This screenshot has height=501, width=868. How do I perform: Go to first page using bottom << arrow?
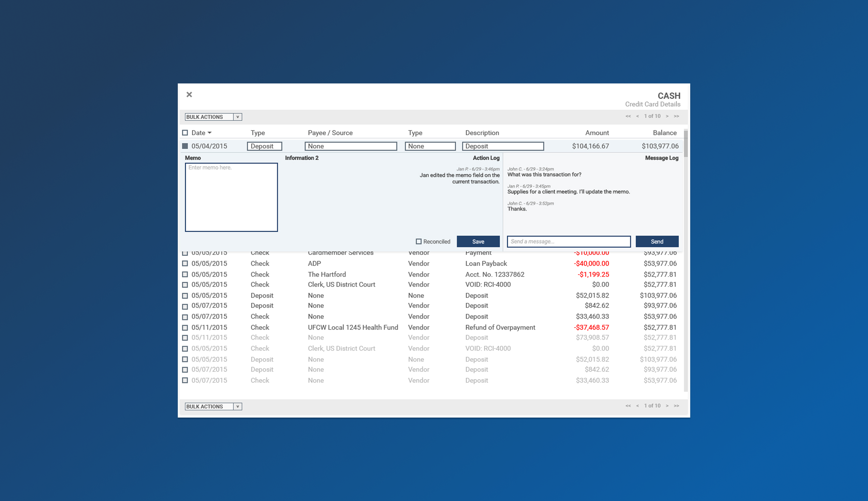(x=628, y=406)
